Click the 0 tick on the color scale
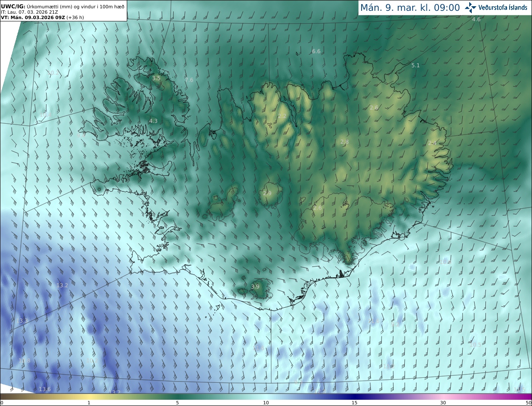Screen dimensions: 532x406 click(x=2, y=403)
